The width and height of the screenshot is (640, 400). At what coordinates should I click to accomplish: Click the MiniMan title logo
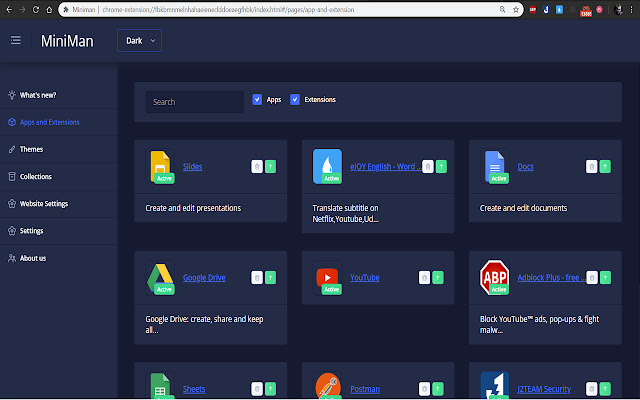(x=67, y=41)
